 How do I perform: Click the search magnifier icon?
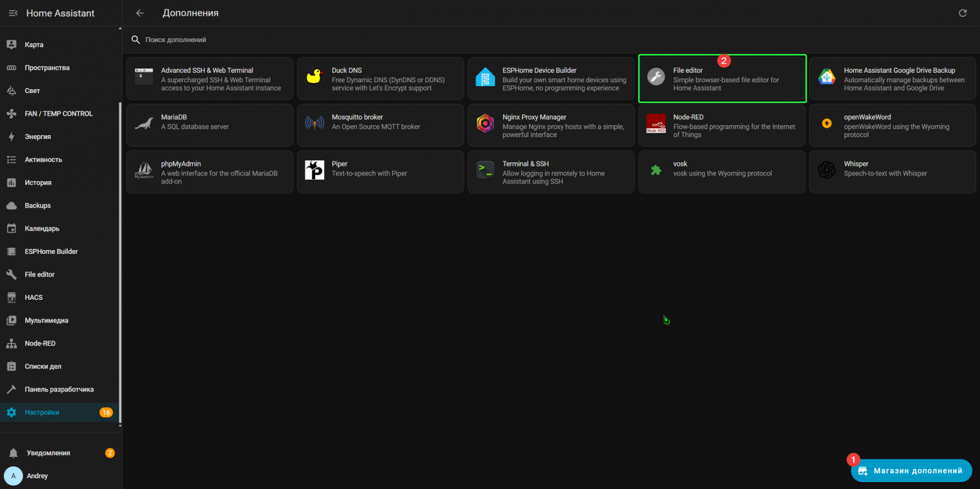(136, 40)
